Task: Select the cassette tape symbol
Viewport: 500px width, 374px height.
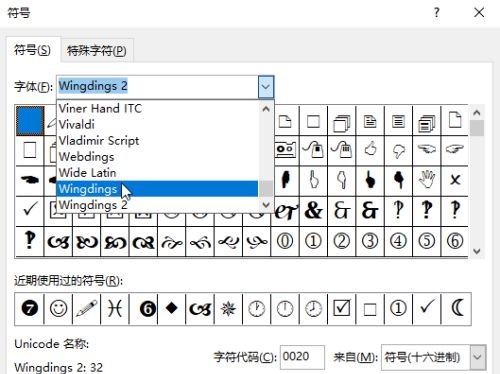Action: [285, 150]
